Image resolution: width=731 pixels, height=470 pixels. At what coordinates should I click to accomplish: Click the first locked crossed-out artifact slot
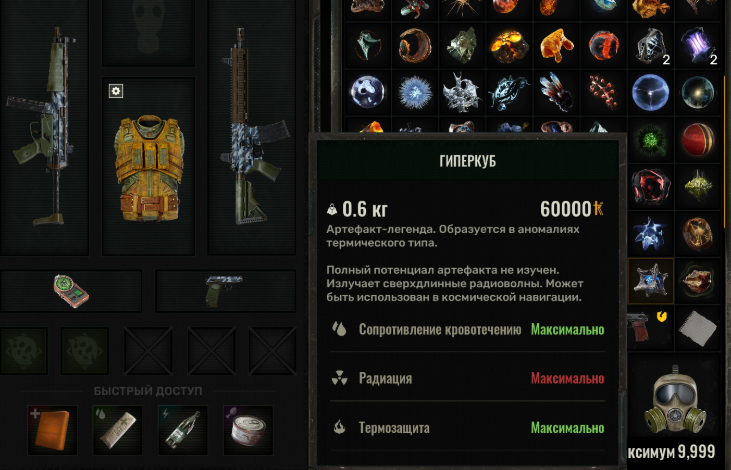[x=148, y=351]
